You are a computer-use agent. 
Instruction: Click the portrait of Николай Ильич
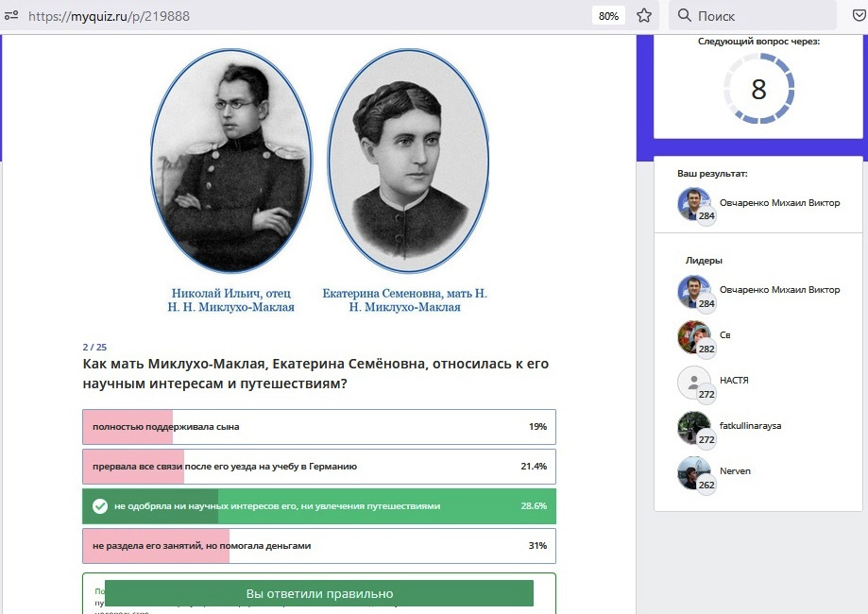pyautogui.click(x=231, y=161)
